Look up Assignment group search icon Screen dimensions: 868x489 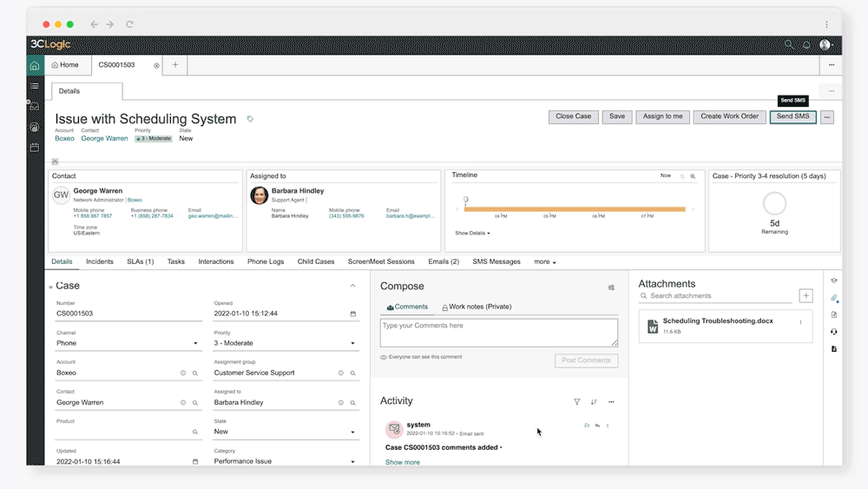353,373
